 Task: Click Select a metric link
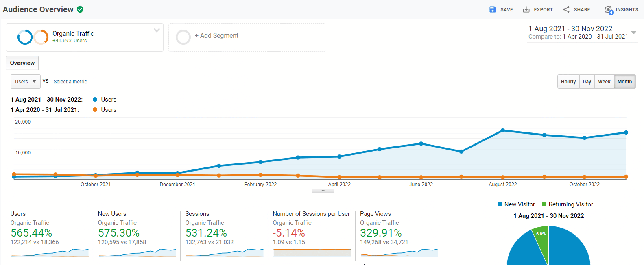tap(70, 82)
